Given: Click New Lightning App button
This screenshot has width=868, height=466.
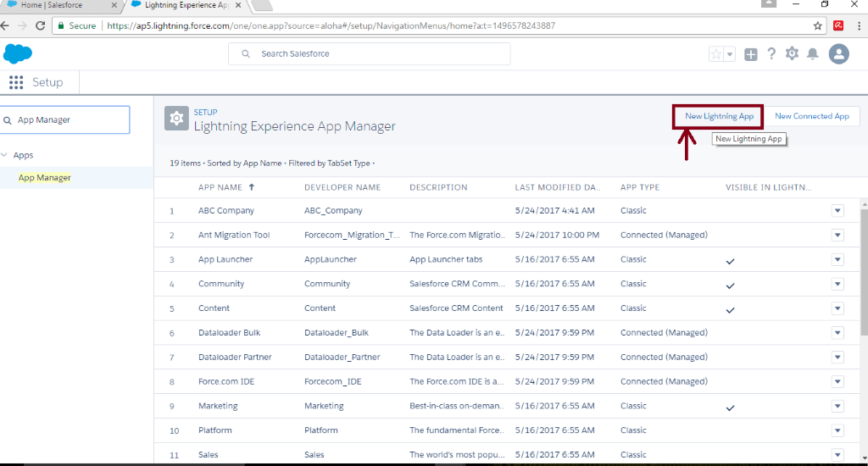Looking at the screenshot, I should 719,116.
